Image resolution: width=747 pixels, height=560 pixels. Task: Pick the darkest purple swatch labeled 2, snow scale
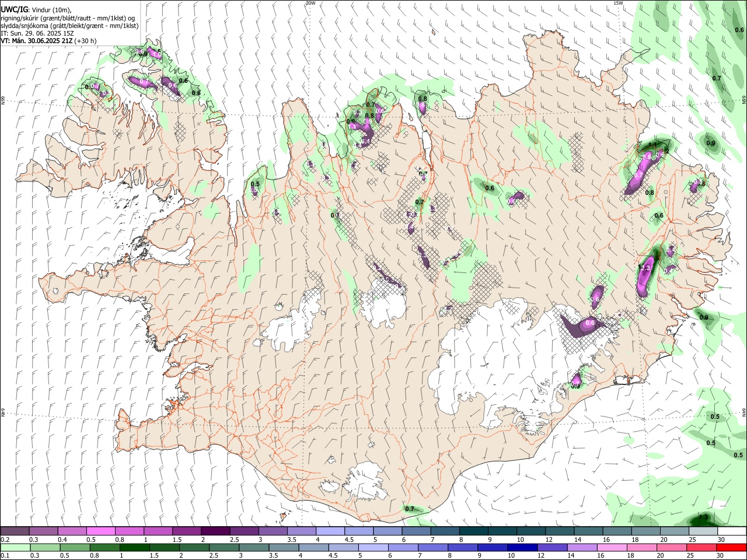click(x=215, y=531)
